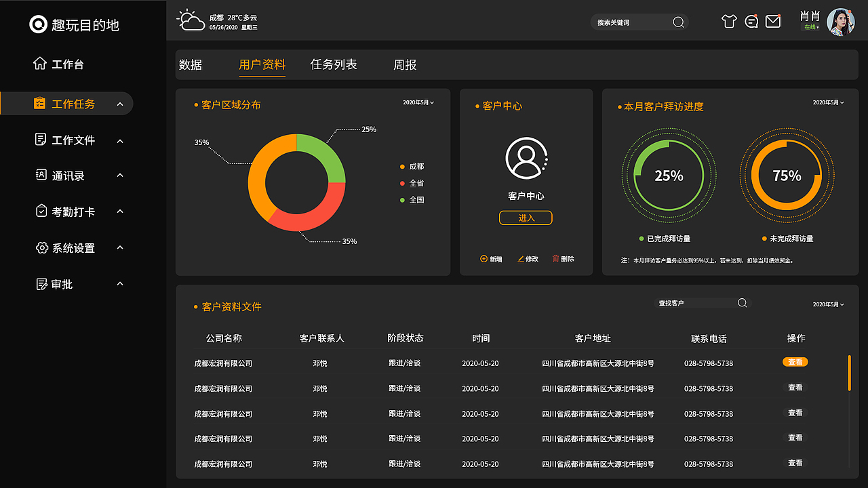The image size is (868, 488).
Task: Click the 趣玩目的地 logo icon
Action: [38, 24]
